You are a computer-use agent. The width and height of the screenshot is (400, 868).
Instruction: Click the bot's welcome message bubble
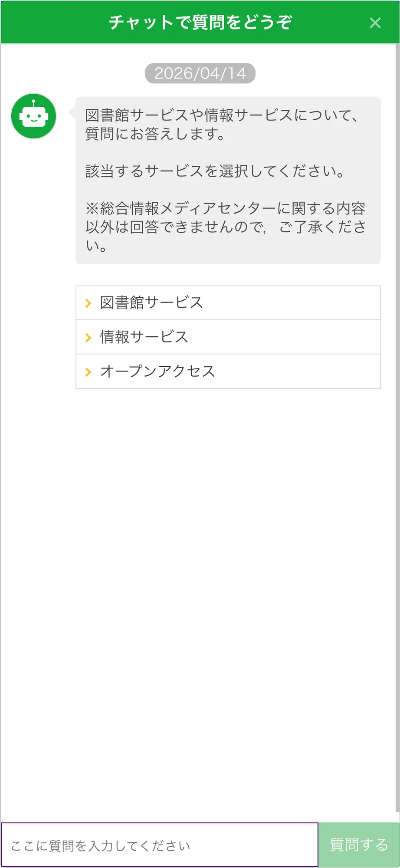pos(228,180)
